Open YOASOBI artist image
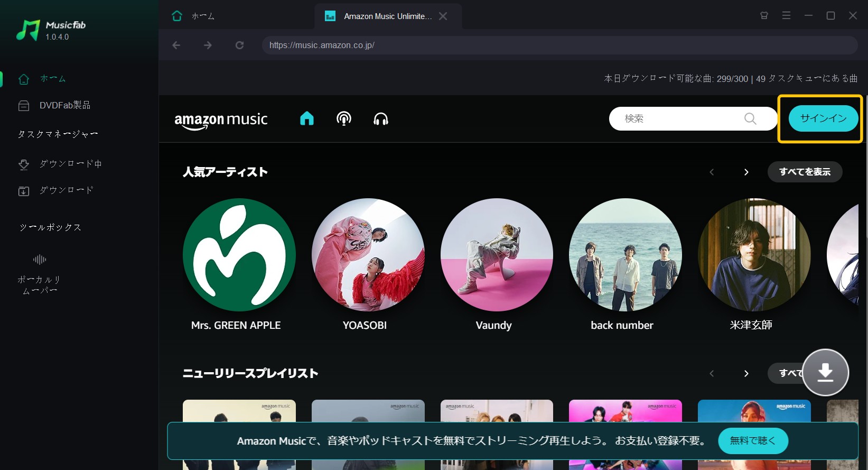The image size is (868, 470). pos(368,255)
